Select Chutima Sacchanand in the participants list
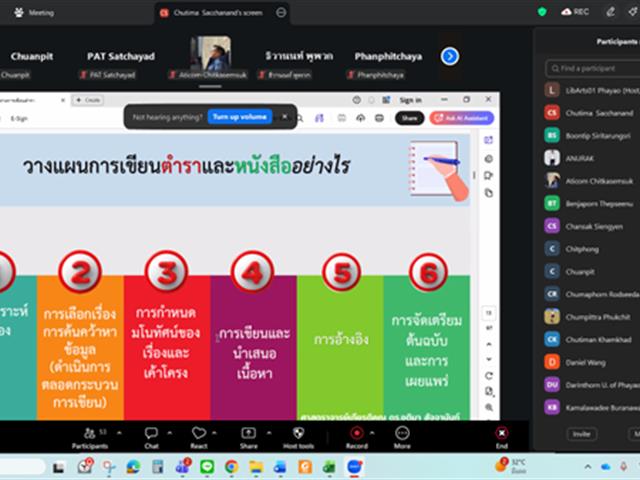The height and width of the screenshot is (480, 640). (x=592, y=113)
